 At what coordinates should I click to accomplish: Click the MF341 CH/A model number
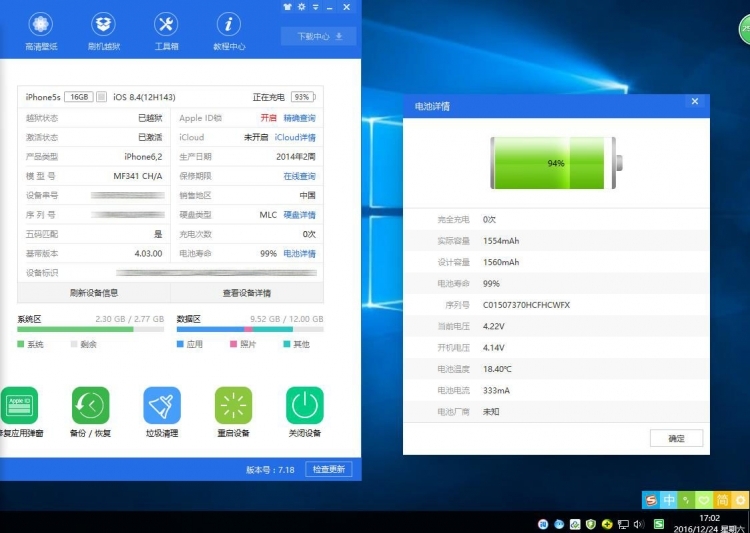(138, 176)
